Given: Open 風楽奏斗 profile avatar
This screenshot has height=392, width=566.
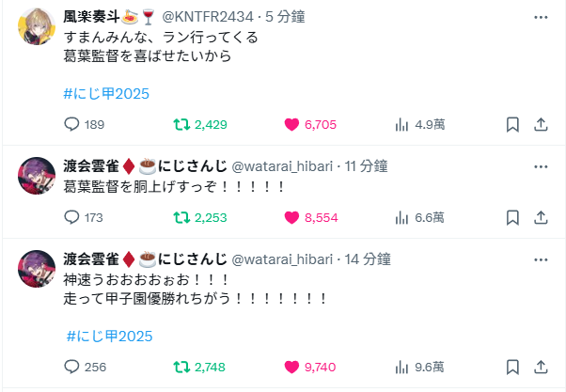Looking at the screenshot, I should [37, 26].
